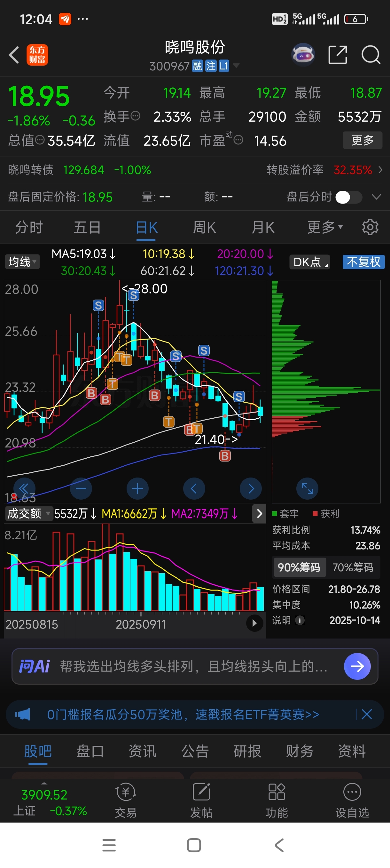Screen dimensions: 390x868
Task: Tap the Android home button
Action: pyautogui.click(x=194, y=845)
